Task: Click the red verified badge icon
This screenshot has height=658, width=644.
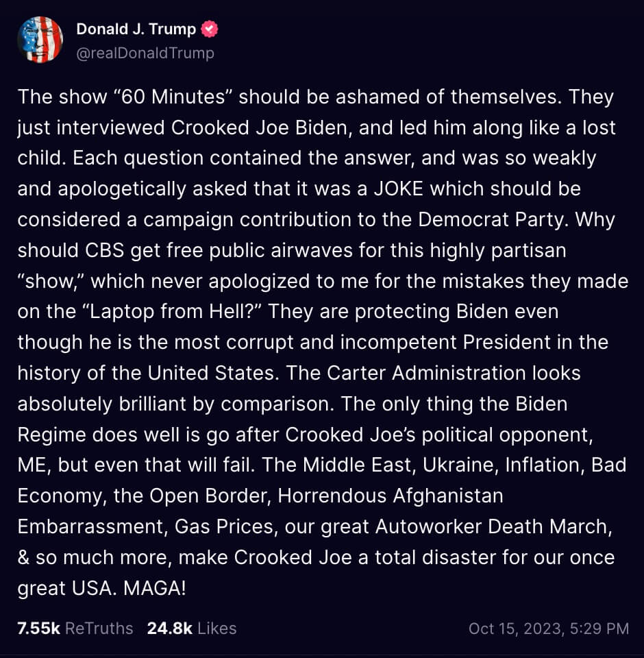Action: [x=210, y=29]
